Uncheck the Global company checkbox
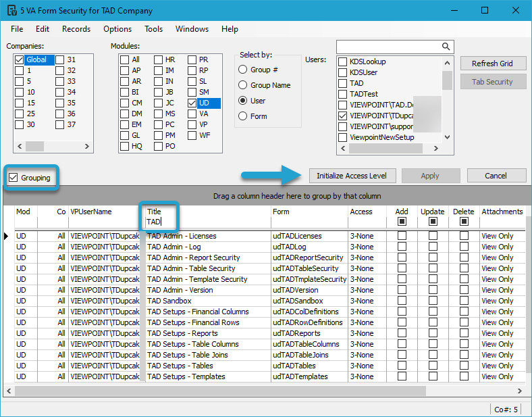The width and height of the screenshot is (532, 417). click(x=19, y=59)
